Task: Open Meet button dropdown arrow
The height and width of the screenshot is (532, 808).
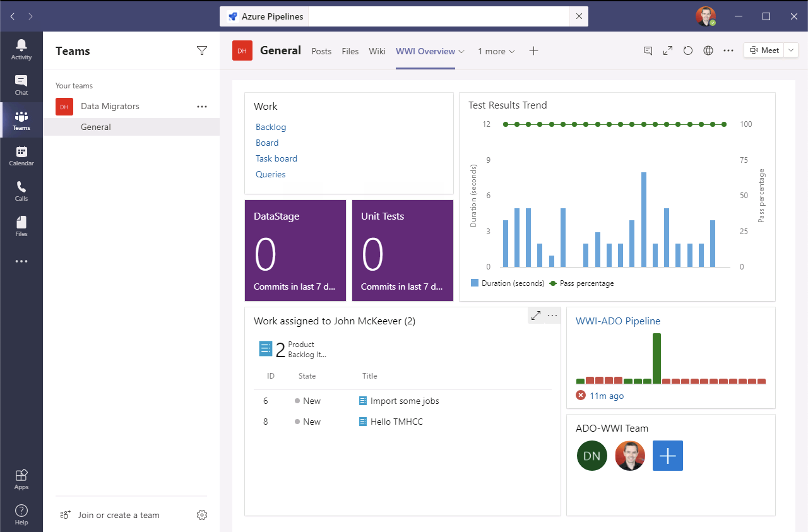Action: (792, 50)
